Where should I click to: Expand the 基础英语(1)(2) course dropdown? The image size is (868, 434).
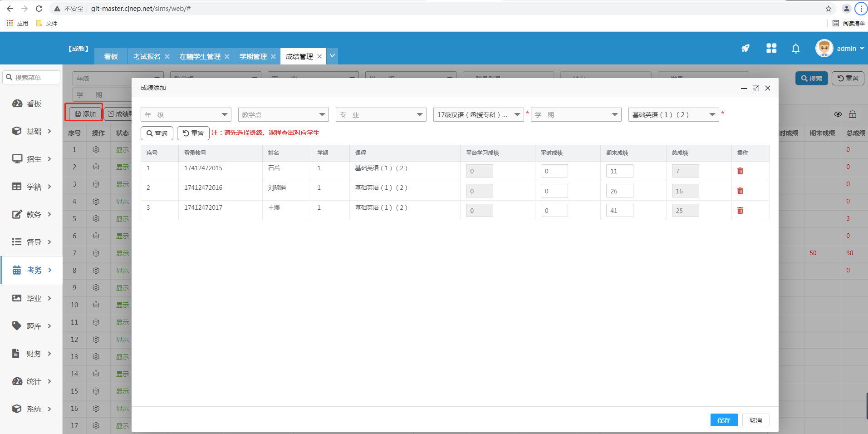tap(673, 115)
